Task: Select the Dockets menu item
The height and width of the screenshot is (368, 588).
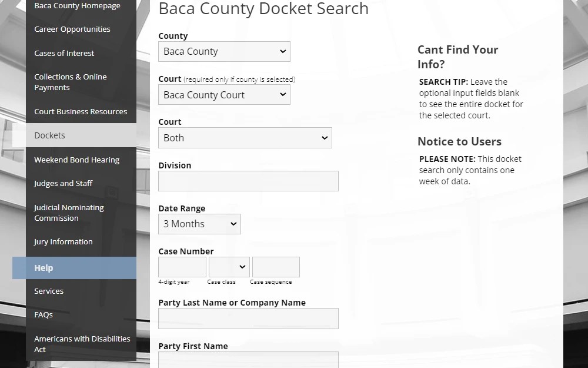Action: tap(50, 135)
